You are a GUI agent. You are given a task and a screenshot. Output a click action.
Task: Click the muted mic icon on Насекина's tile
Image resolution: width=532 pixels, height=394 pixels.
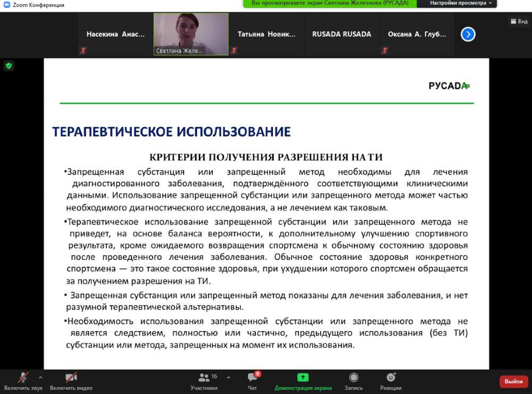click(x=83, y=51)
